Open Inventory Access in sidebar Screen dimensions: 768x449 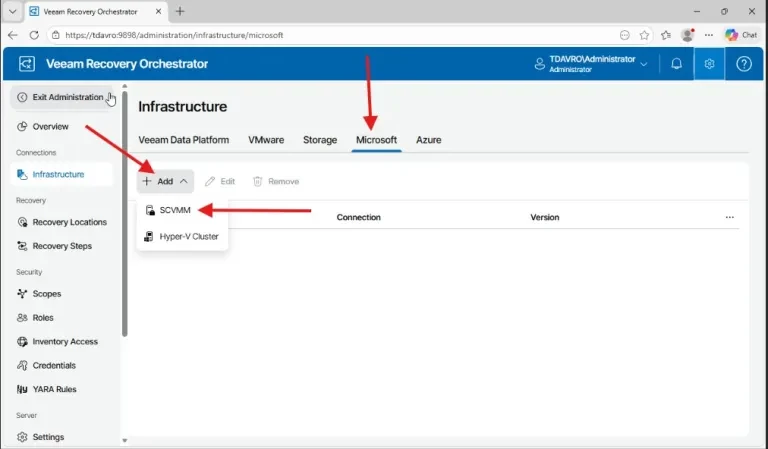point(65,341)
